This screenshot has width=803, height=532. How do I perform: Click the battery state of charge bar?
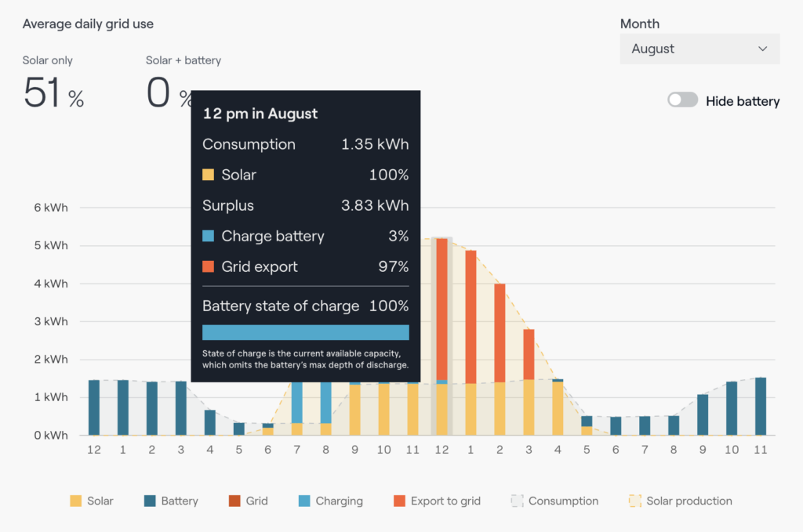click(306, 332)
